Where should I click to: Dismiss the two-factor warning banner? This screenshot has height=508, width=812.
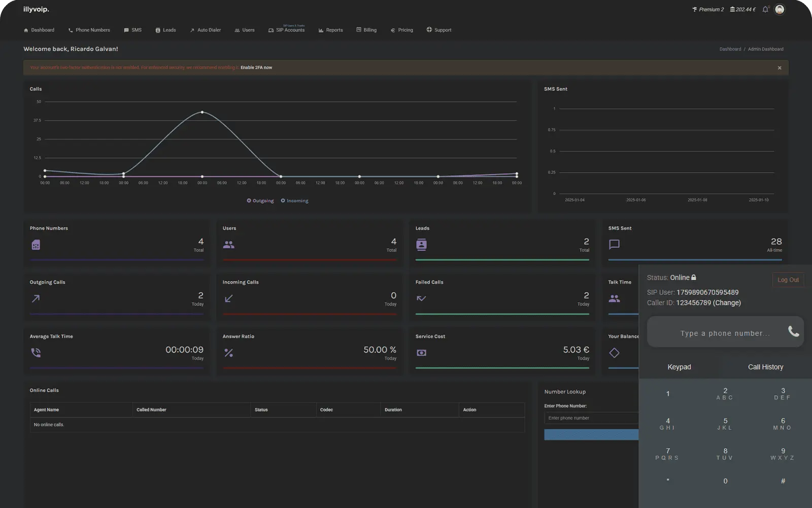780,68
